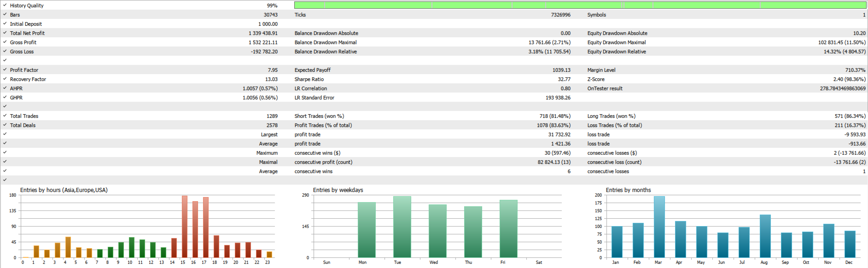Image resolution: width=868 pixels, height=268 pixels.
Task: Toggle the Profit Factor row checkmark
Action: tap(5, 70)
